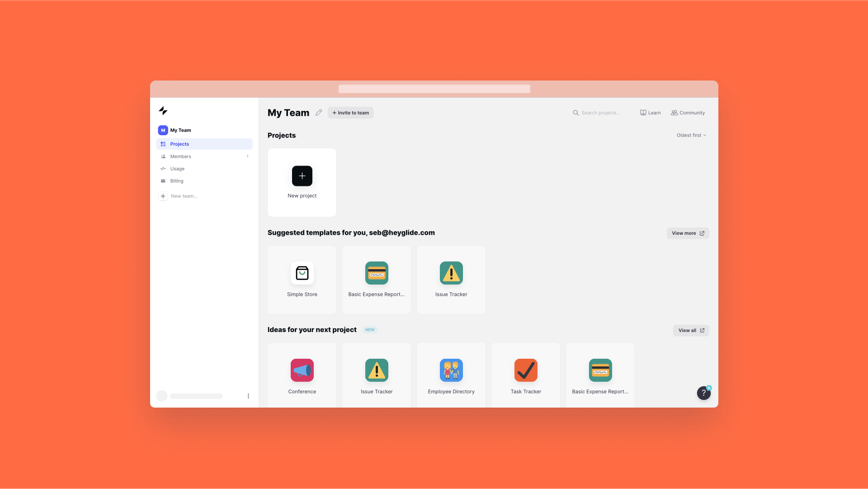Open the Learn link
The height and width of the screenshot is (489, 868).
click(650, 113)
